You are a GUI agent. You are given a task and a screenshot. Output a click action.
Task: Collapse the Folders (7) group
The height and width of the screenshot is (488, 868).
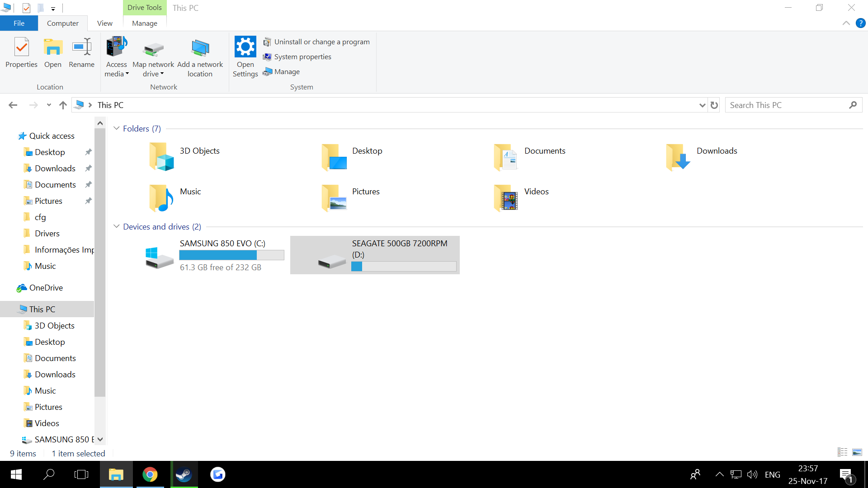point(117,128)
